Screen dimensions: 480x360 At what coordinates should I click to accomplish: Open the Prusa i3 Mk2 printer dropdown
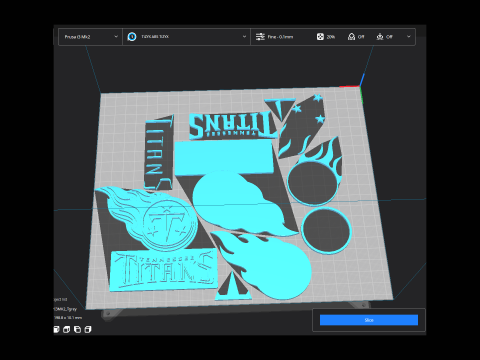(x=90, y=37)
